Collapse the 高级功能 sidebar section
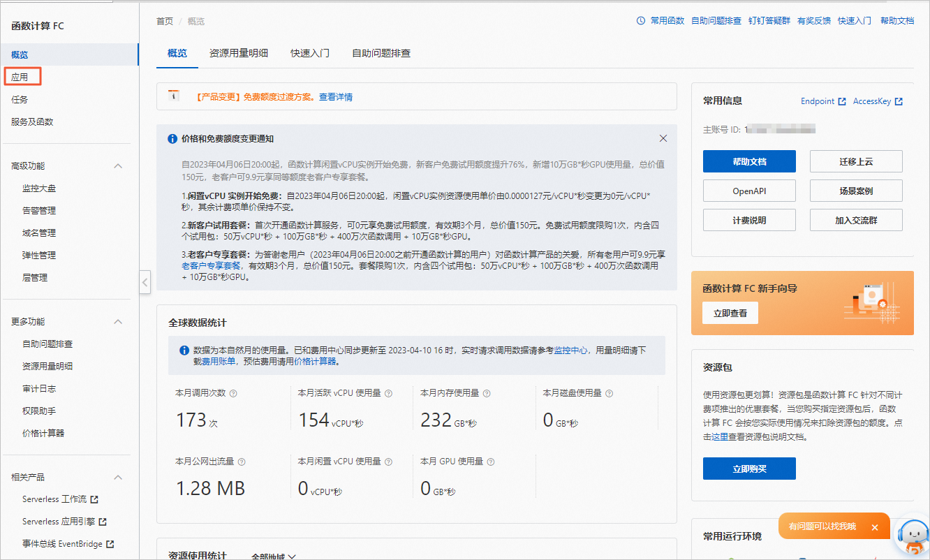Image resolution: width=930 pixels, height=560 pixels. [118, 166]
